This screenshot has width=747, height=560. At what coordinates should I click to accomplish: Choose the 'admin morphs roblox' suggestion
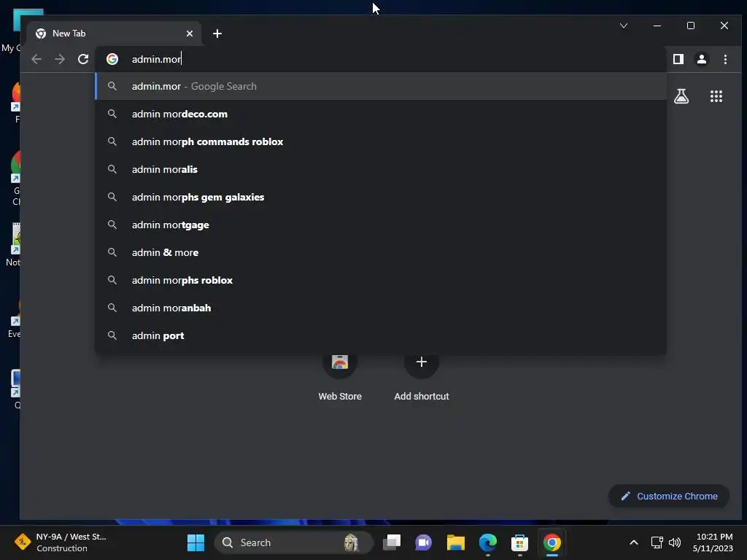coord(381,280)
